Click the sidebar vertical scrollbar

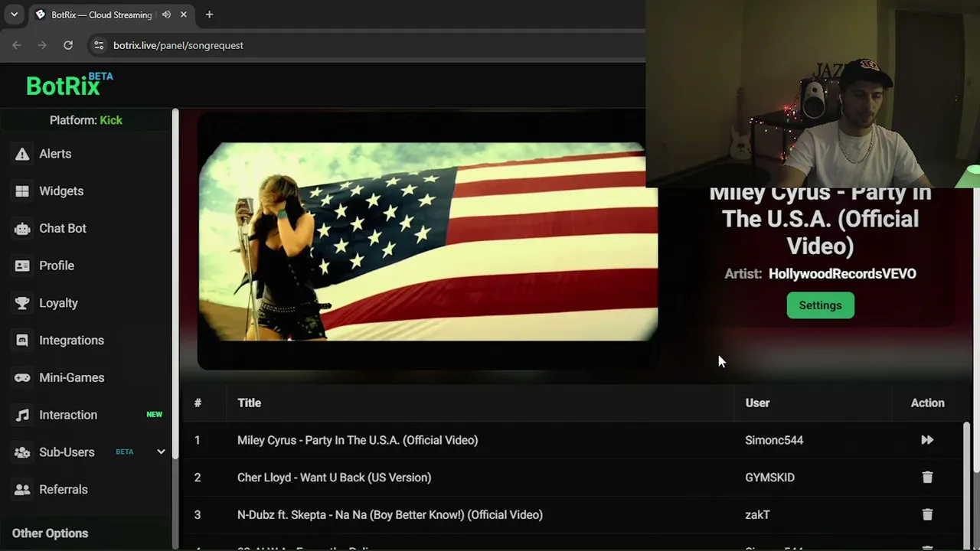[175, 283]
